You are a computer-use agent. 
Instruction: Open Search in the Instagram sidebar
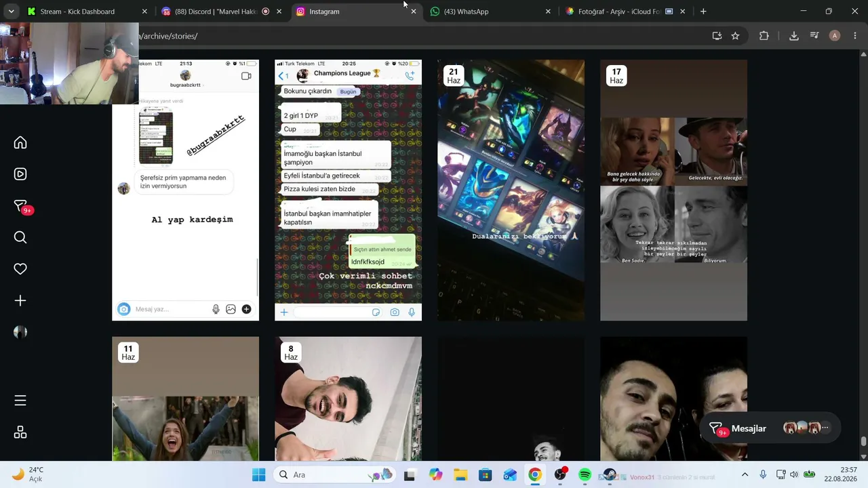(20, 237)
